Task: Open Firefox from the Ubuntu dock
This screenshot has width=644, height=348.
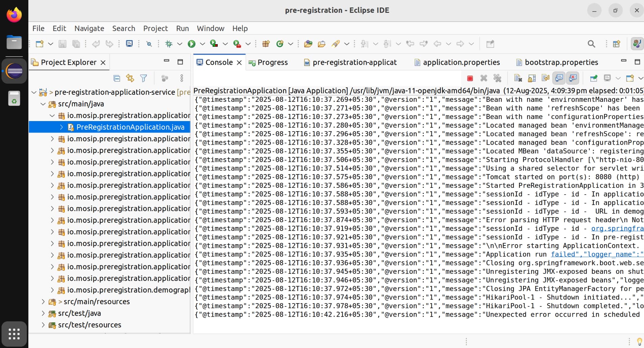Action: tap(14, 15)
